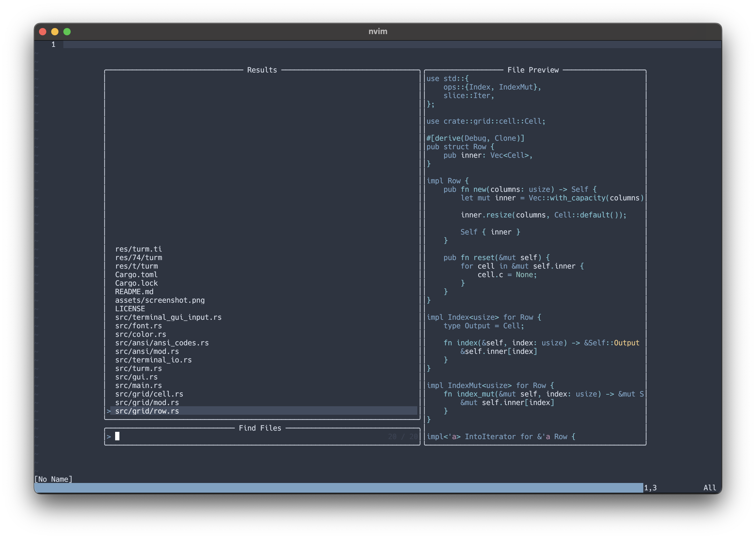The height and width of the screenshot is (539, 756).
Task: Click the All scroll indicator
Action: [709, 488]
